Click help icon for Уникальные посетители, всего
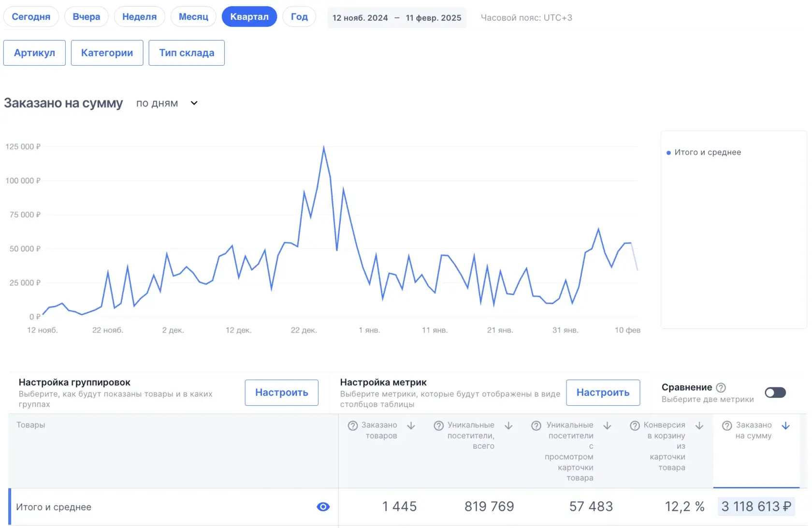This screenshot has height=528, width=812. coord(439,426)
